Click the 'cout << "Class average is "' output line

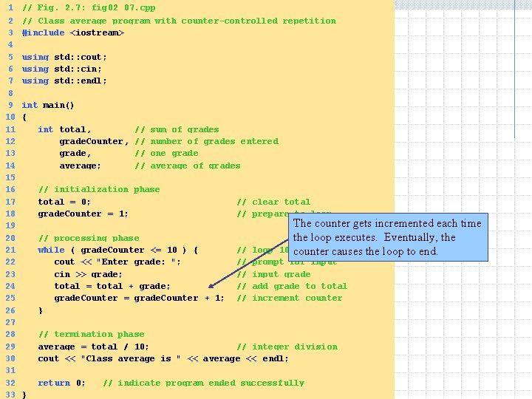163,358
